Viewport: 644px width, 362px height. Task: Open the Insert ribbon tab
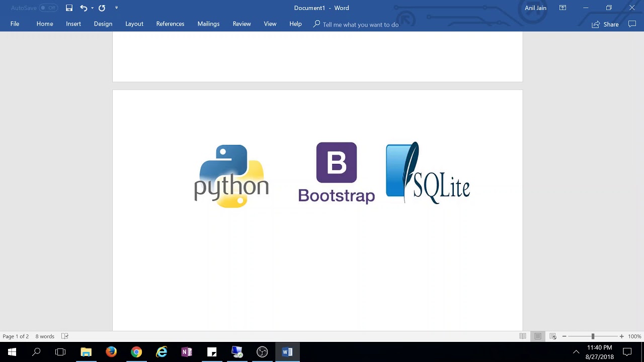point(73,24)
